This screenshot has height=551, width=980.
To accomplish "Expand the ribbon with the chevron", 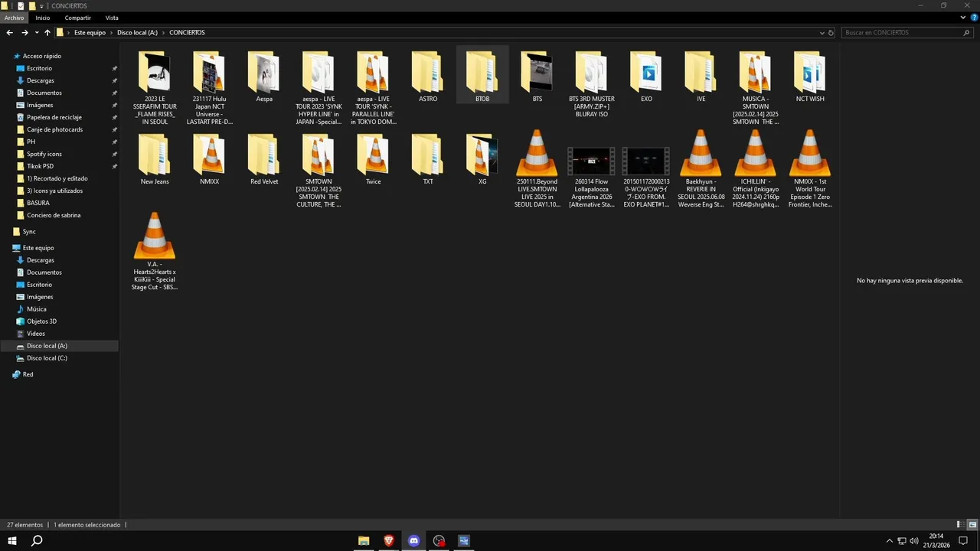I will 963,18.
